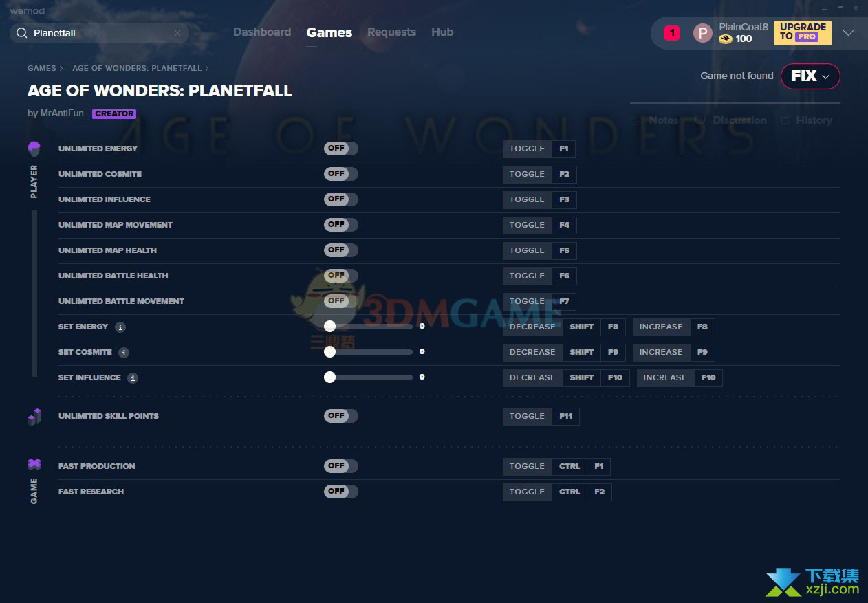Screen dimensions: 868x603
Task: Click TOGGLE button for Unlimited Energy
Action: 527,149
